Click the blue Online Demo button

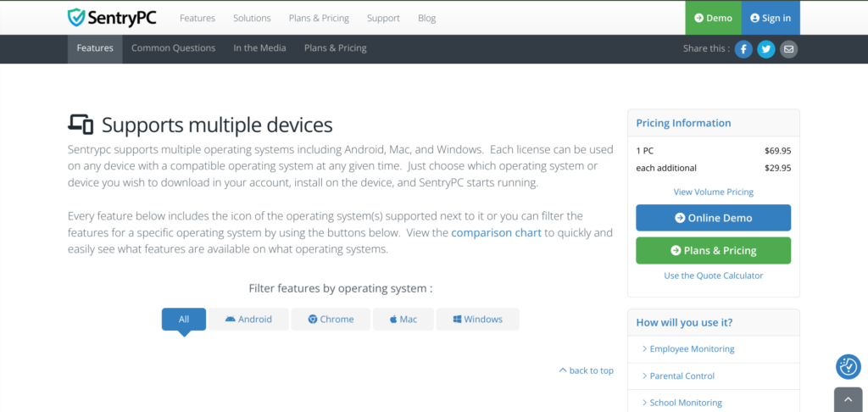[x=714, y=218]
